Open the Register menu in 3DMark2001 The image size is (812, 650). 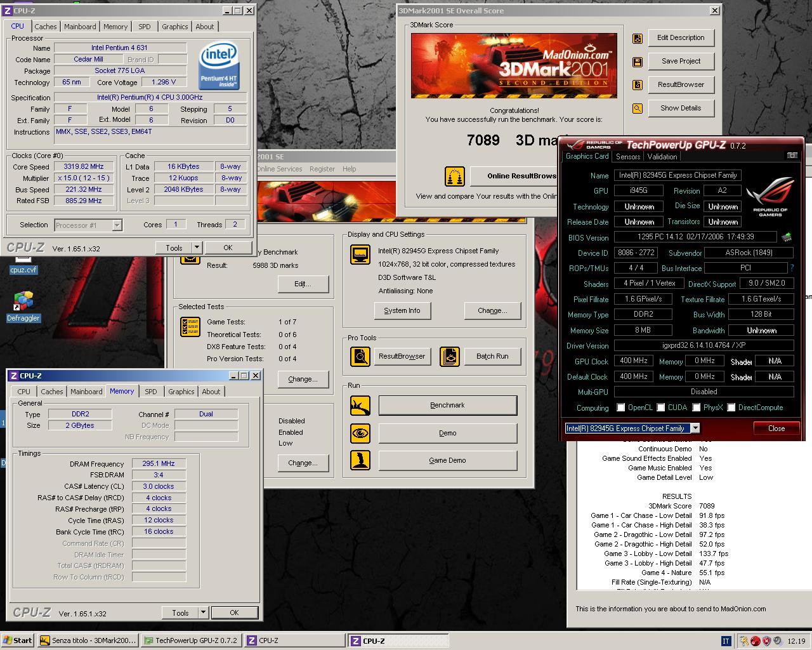(322, 169)
